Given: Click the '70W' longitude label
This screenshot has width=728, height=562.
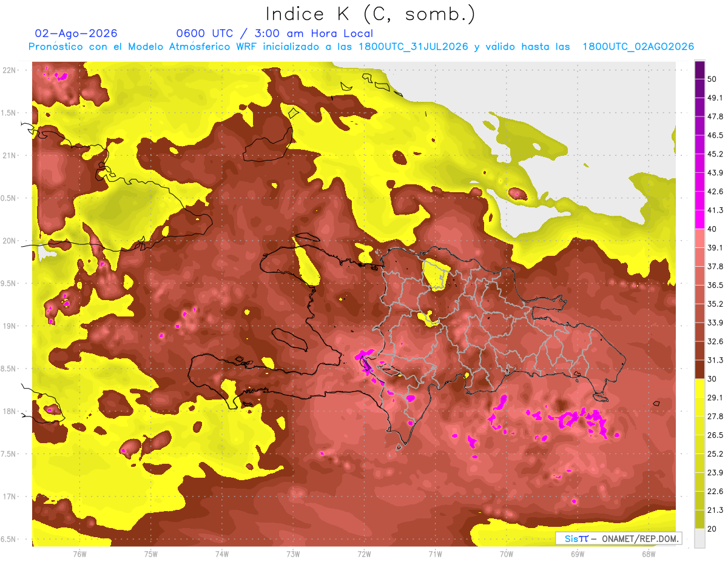Looking at the screenshot, I should [507, 554].
